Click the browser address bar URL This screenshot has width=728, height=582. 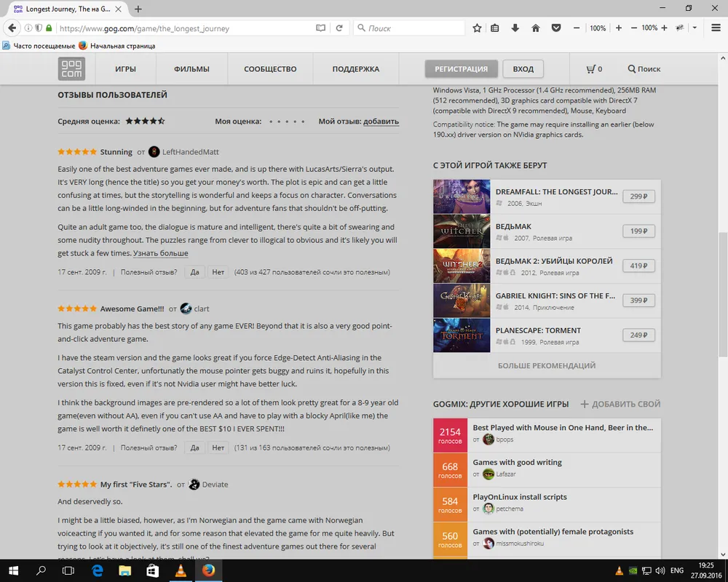click(186, 28)
